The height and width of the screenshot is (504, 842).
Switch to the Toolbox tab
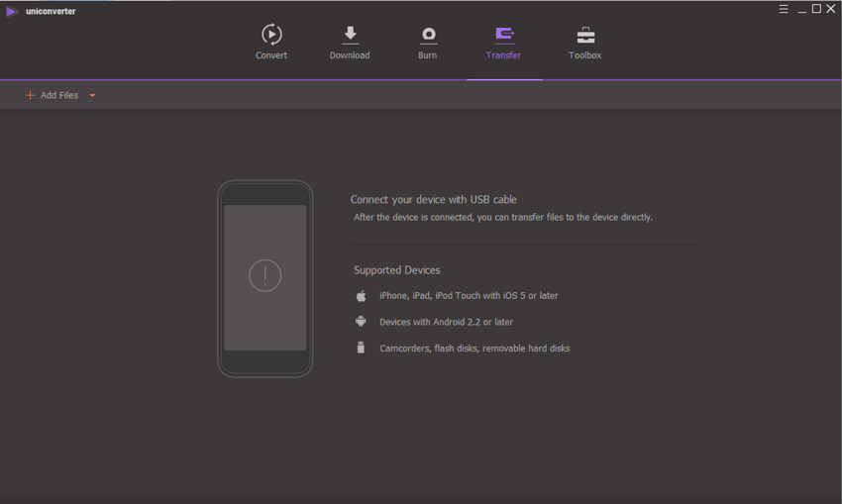(585, 43)
